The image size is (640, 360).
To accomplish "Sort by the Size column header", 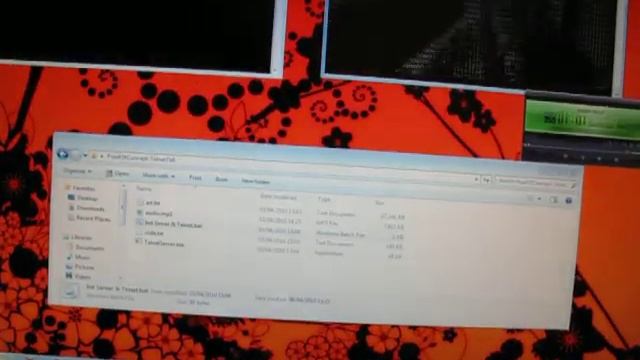I will click(380, 202).
